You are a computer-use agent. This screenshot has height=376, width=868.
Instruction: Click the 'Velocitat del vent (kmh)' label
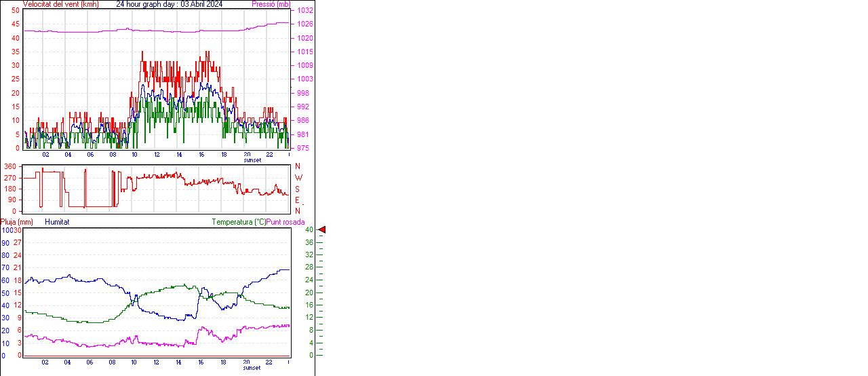[x=60, y=4]
